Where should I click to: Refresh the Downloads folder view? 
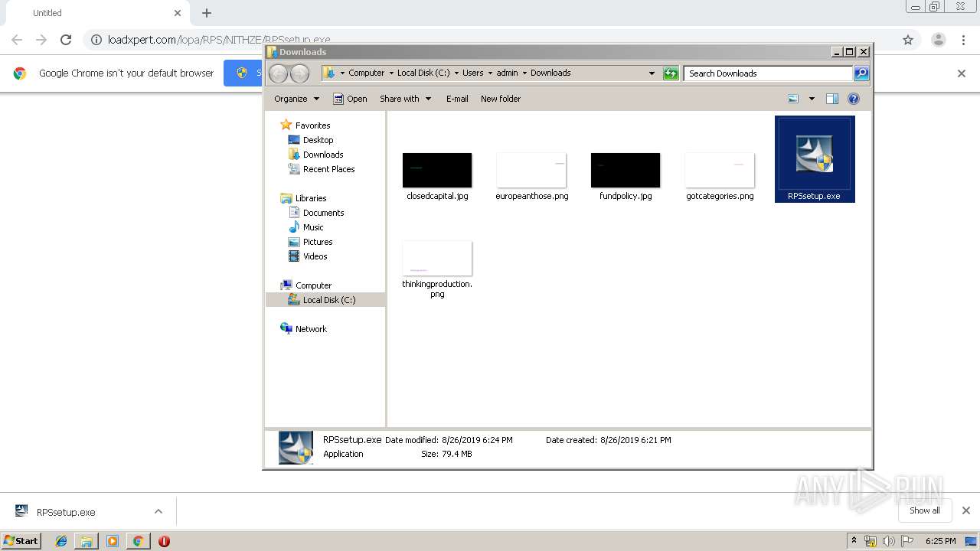tap(671, 73)
